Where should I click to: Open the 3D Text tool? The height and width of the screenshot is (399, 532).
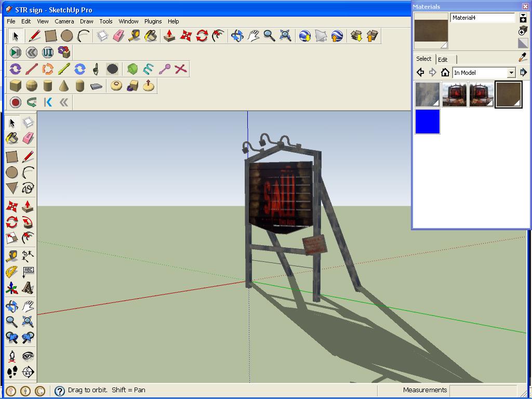pos(28,288)
